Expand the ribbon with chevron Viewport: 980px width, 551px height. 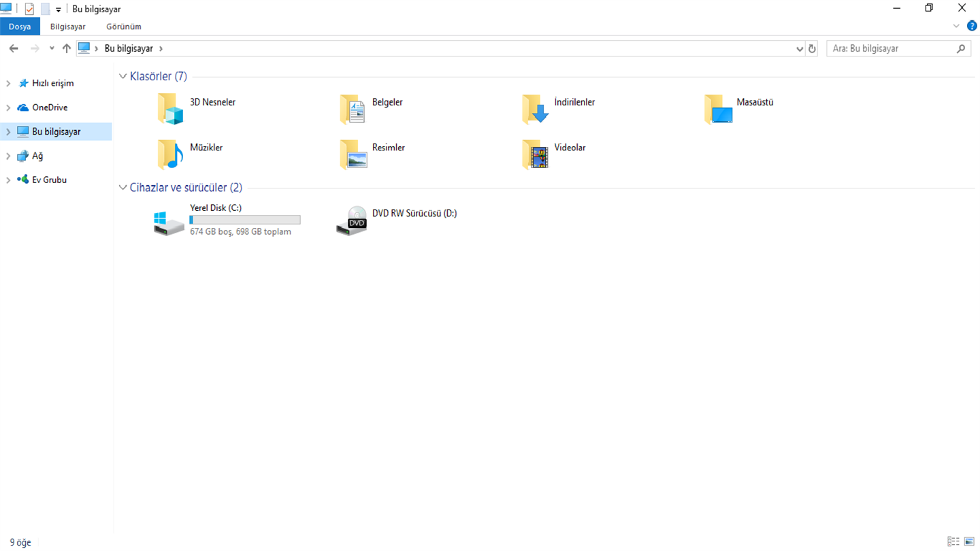(956, 26)
